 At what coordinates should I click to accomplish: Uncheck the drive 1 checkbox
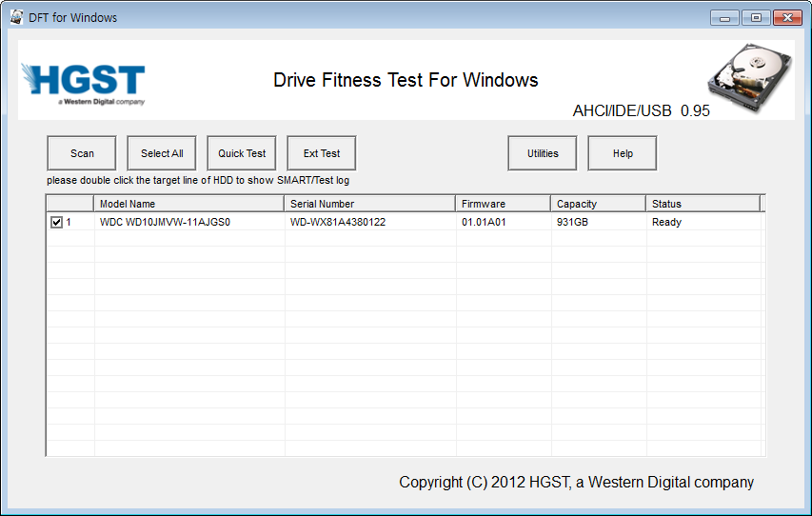pyautogui.click(x=56, y=222)
